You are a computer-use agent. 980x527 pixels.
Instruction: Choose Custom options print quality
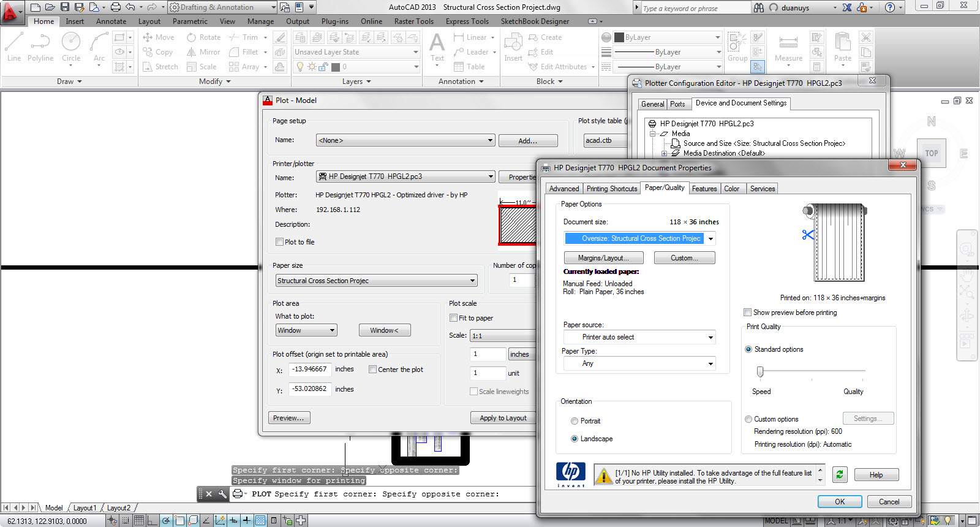tap(748, 419)
